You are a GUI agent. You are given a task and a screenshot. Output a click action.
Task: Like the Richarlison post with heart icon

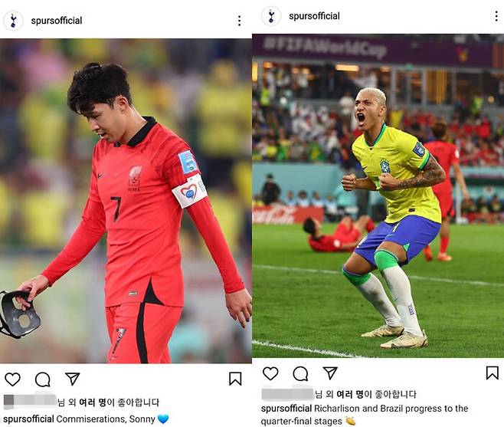pyautogui.click(x=270, y=373)
